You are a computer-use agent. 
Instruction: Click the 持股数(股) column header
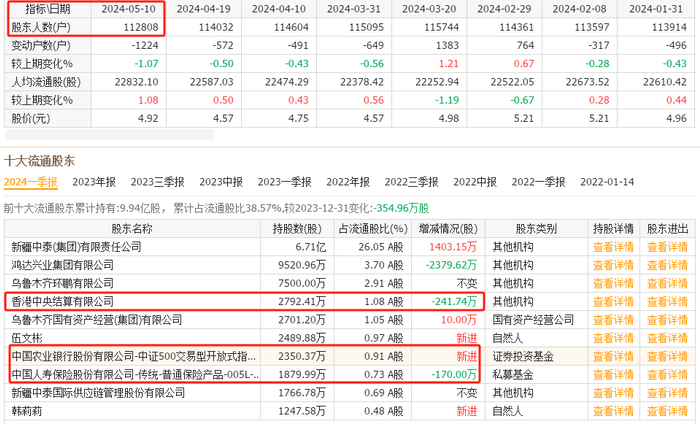point(297,229)
